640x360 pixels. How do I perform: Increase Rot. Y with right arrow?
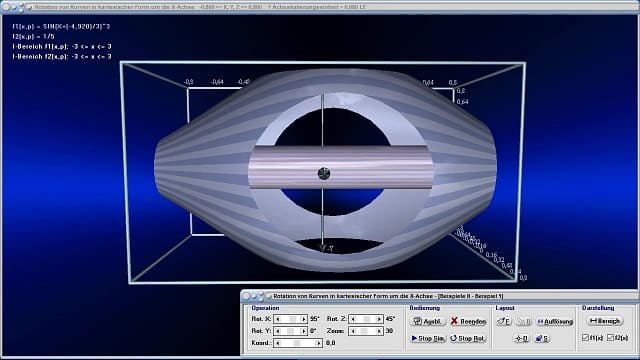(304, 331)
